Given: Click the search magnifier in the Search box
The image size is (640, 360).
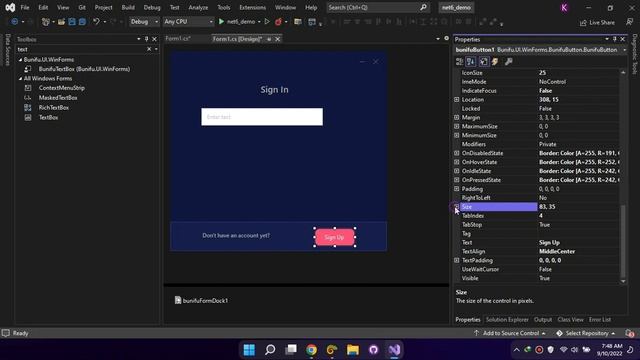Looking at the screenshot, I should 423,7.
